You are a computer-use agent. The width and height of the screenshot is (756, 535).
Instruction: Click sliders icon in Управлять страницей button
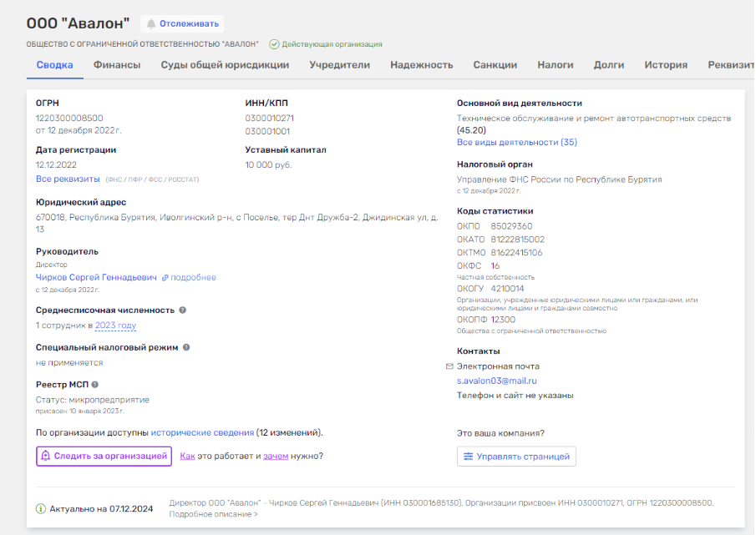coord(468,457)
